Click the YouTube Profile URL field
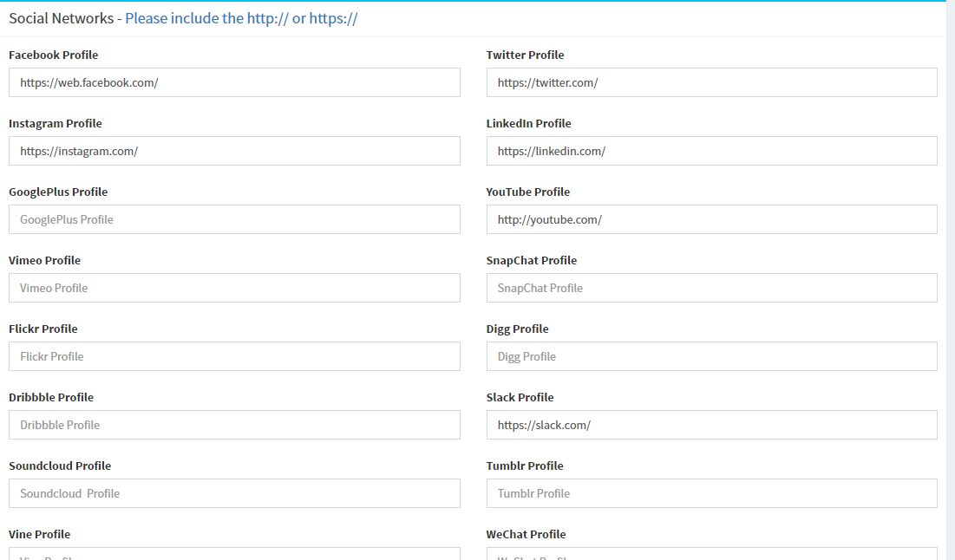The height and width of the screenshot is (560, 955). coord(711,219)
